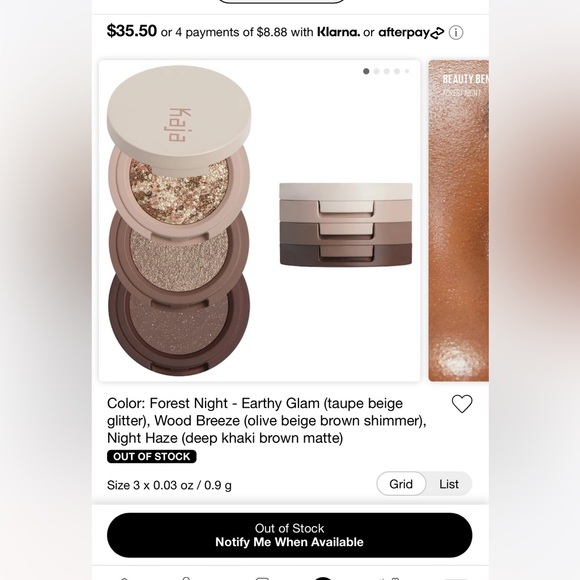
Task: Select the first dark carousel dot
Action: coord(366,71)
